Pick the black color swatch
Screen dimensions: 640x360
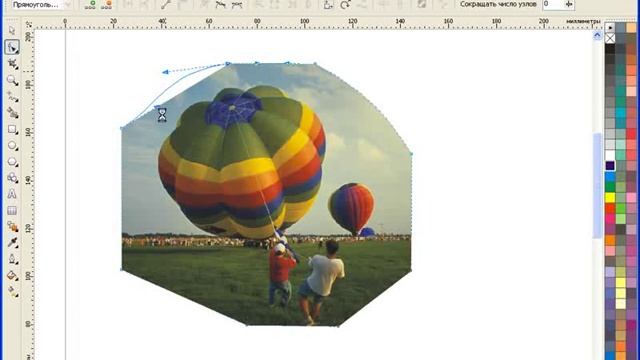pos(610,49)
